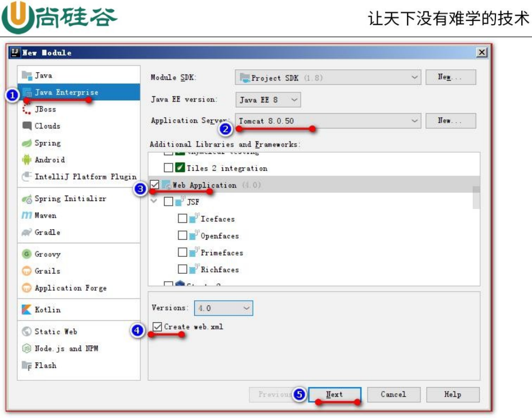This screenshot has width=532, height=418.
Task: Pick the Kotlin logo icon
Action: (x=27, y=310)
